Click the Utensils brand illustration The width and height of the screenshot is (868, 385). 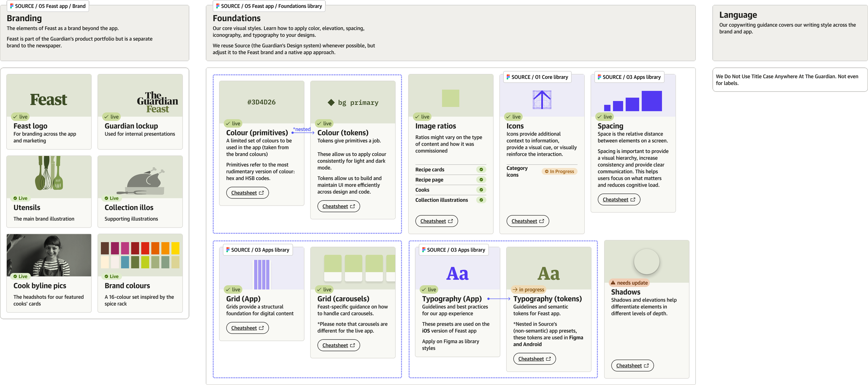tap(49, 173)
